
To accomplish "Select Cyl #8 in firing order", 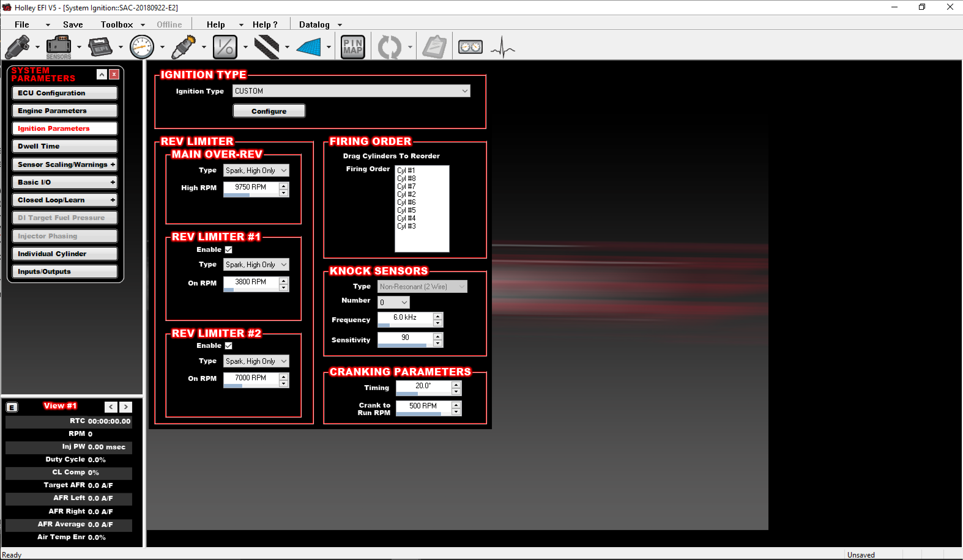I will [x=406, y=178].
